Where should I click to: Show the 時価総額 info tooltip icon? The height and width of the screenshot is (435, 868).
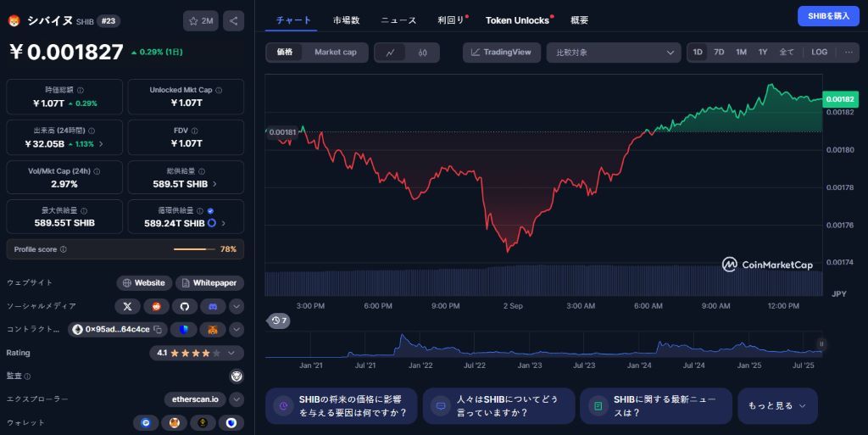tap(81, 90)
